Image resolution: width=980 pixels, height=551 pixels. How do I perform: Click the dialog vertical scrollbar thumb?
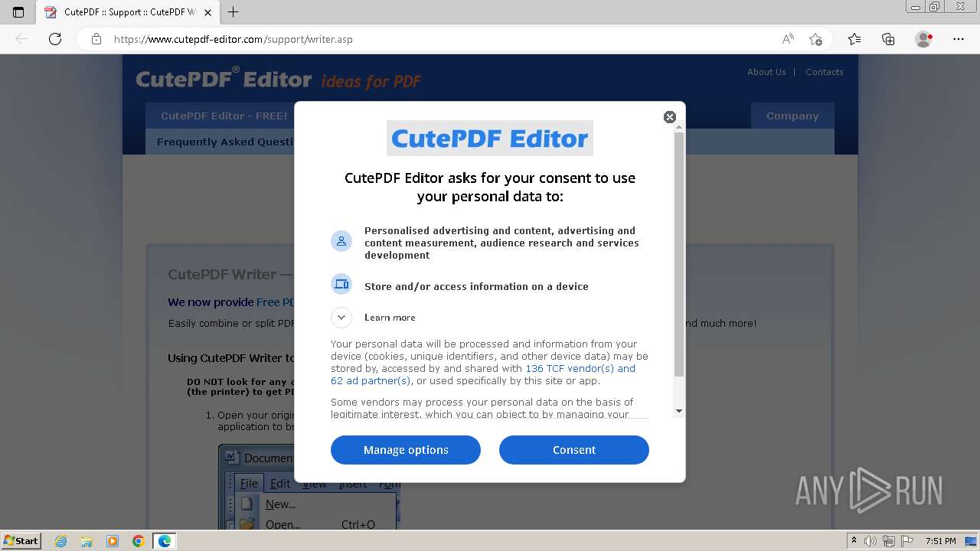click(x=679, y=254)
